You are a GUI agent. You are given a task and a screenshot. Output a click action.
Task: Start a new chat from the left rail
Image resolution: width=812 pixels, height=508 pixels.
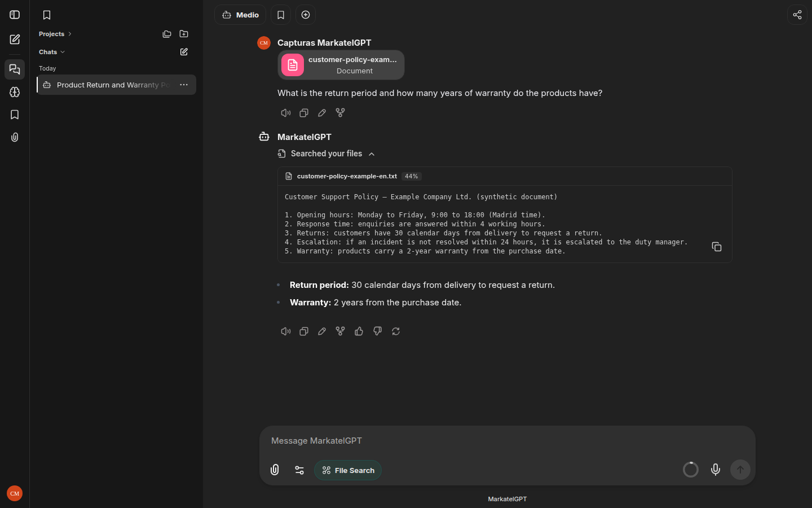coord(15,40)
